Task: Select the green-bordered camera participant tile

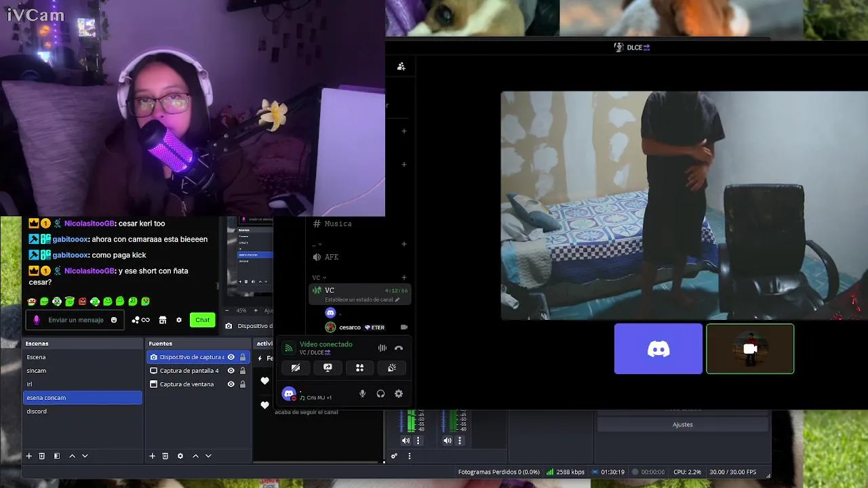Action: point(750,348)
